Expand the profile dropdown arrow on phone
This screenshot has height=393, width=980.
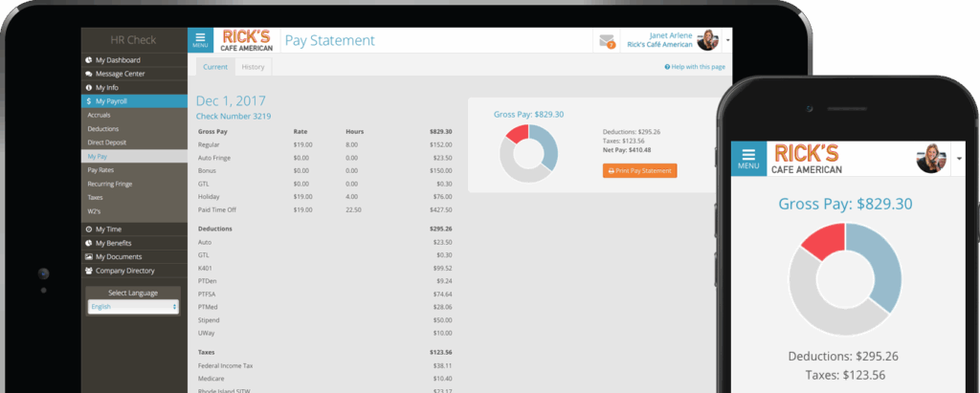point(959,158)
